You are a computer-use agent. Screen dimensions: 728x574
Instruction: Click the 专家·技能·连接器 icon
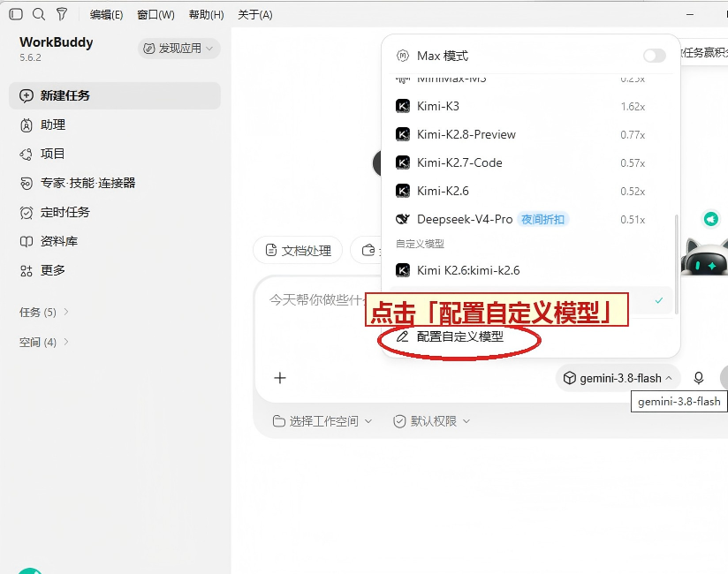pyautogui.click(x=27, y=184)
